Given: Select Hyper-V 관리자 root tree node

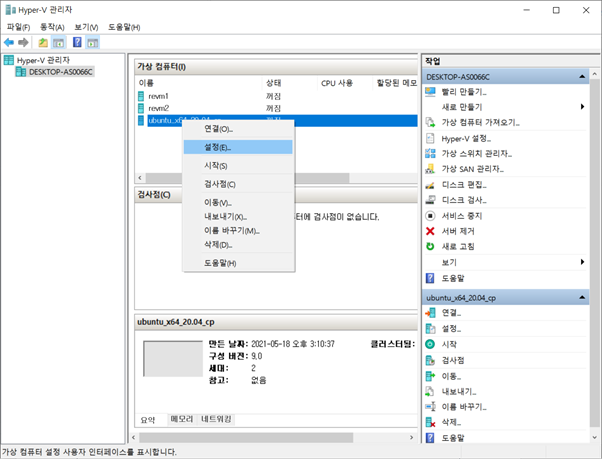Looking at the screenshot, I should pyautogui.click(x=43, y=60).
